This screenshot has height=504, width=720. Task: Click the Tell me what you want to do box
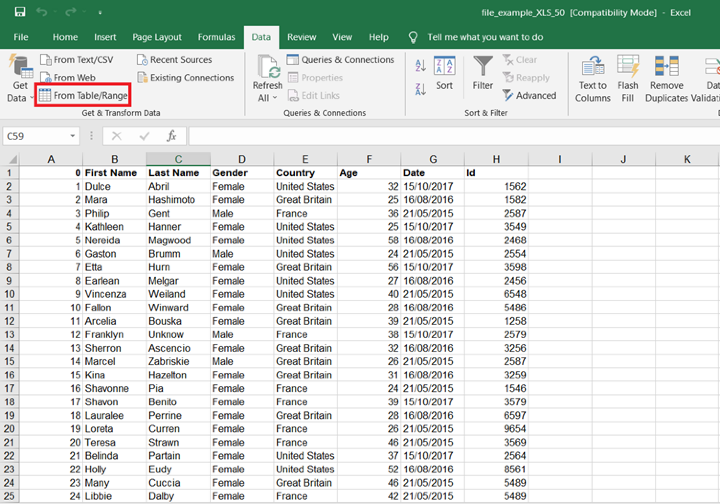pyautogui.click(x=484, y=37)
